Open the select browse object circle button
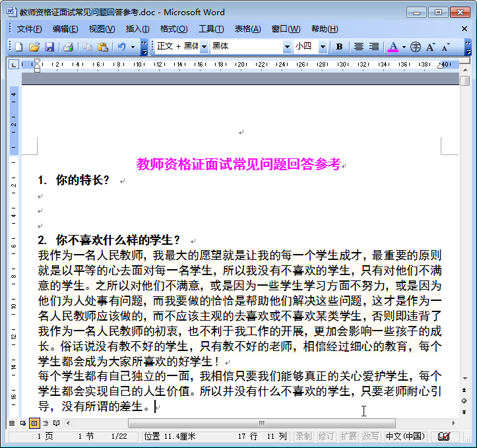The height and width of the screenshot is (448, 477). 464,401
